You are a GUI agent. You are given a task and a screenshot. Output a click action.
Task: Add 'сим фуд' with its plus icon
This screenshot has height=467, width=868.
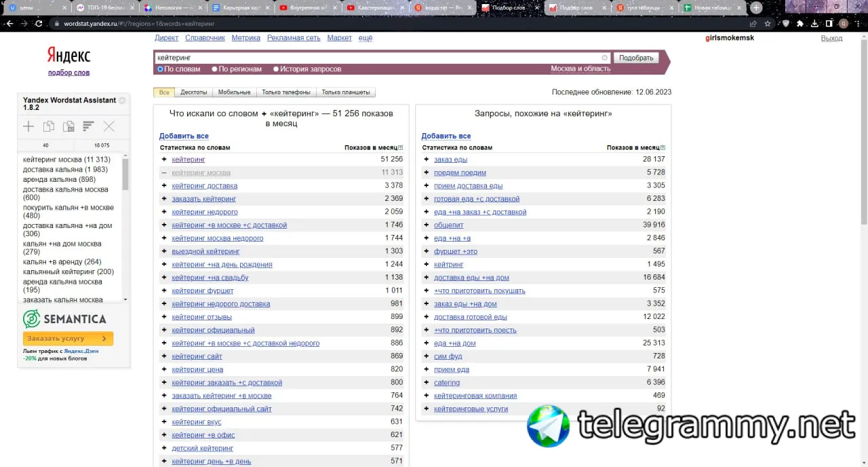point(427,356)
